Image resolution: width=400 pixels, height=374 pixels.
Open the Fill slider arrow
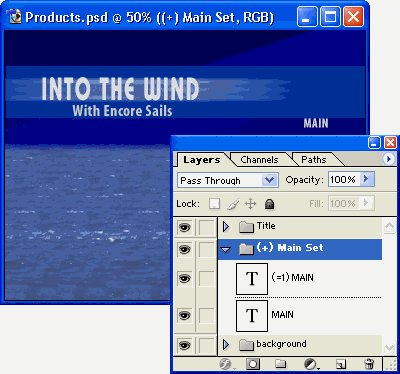[x=366, y=203]
